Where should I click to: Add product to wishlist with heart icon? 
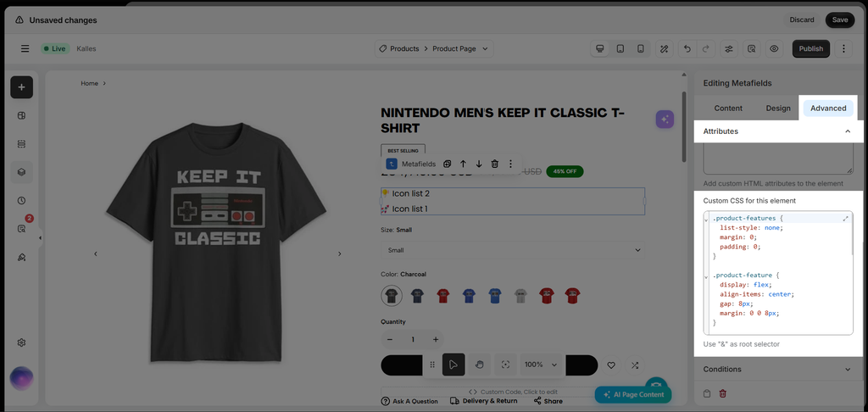[x=611, y=365]
